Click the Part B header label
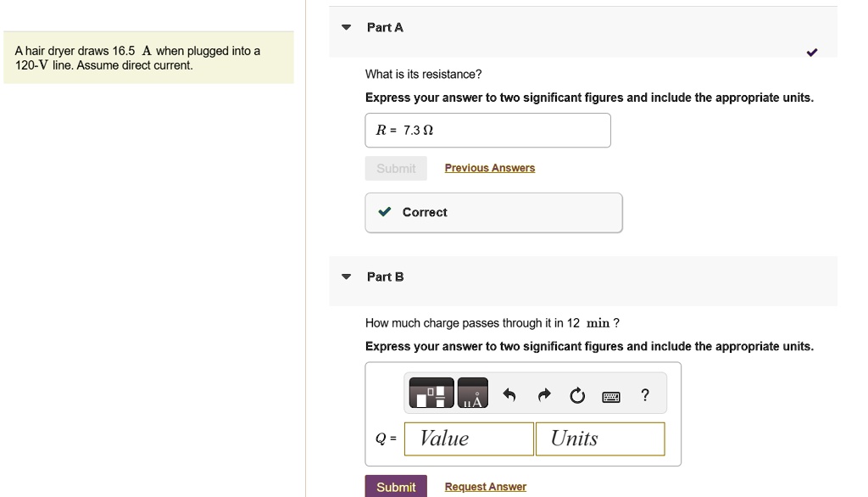This screenshot has width=868, height=497. 386,277
